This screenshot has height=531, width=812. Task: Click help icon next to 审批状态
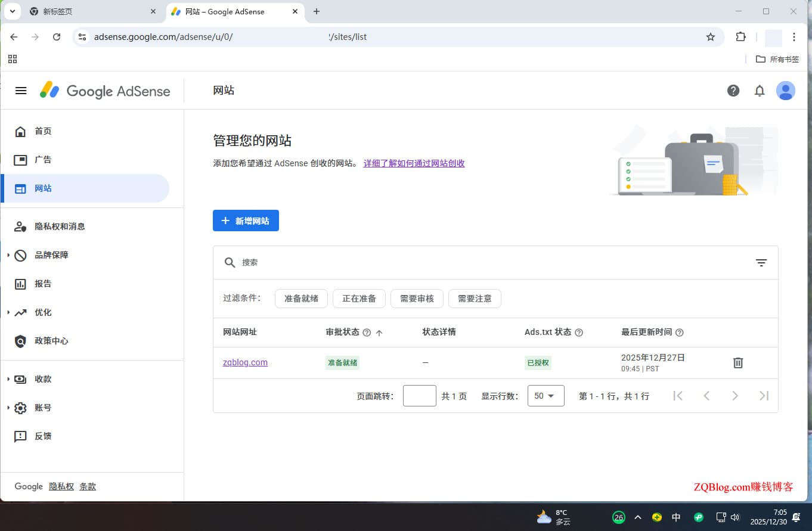coord(367,333)
